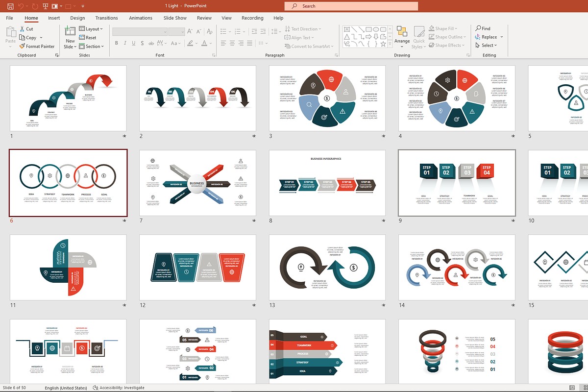Click Find in Editing group
The height and width of the screenshot is (392, 588).
tap(483, 28)
